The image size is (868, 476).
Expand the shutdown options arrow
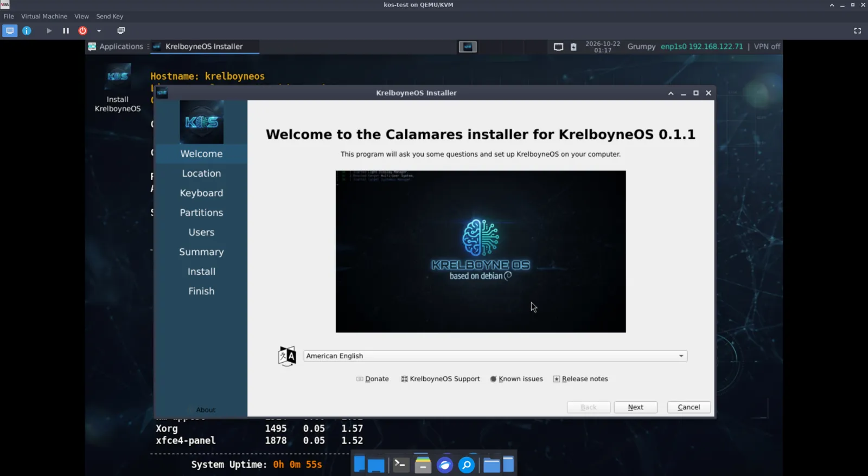click(99, 31)
